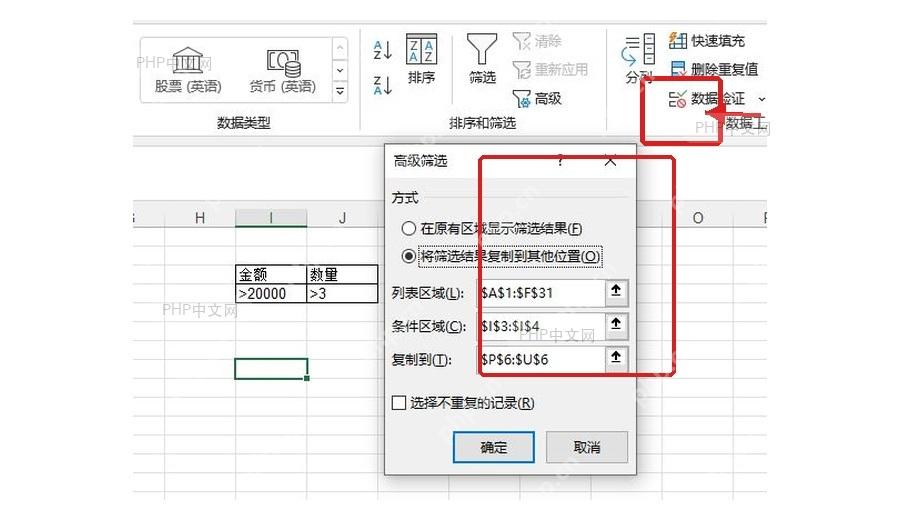Enable unique records only checkbox
900x520 pixels.
(463, 403)
